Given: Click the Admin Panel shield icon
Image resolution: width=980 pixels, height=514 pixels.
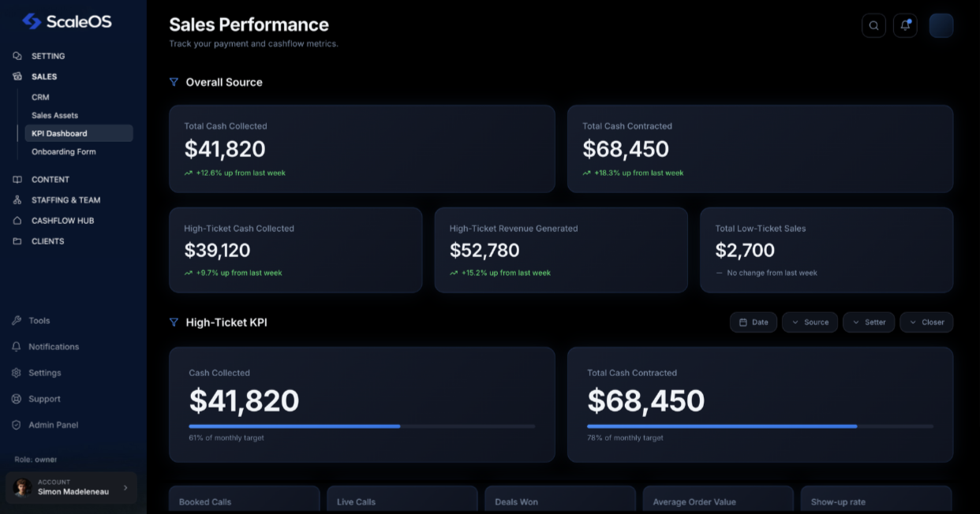Looking at the screenshot, I should (x=17, y=425).
